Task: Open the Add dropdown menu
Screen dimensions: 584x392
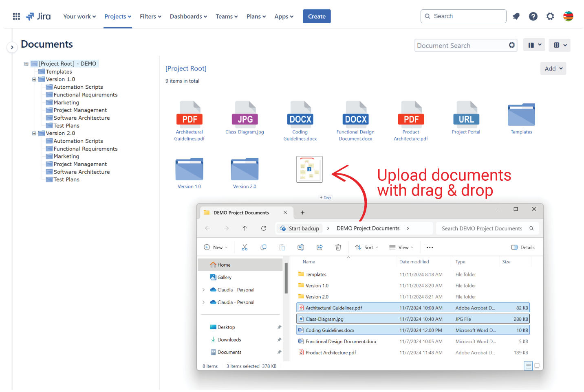Action: coord(553,68)
